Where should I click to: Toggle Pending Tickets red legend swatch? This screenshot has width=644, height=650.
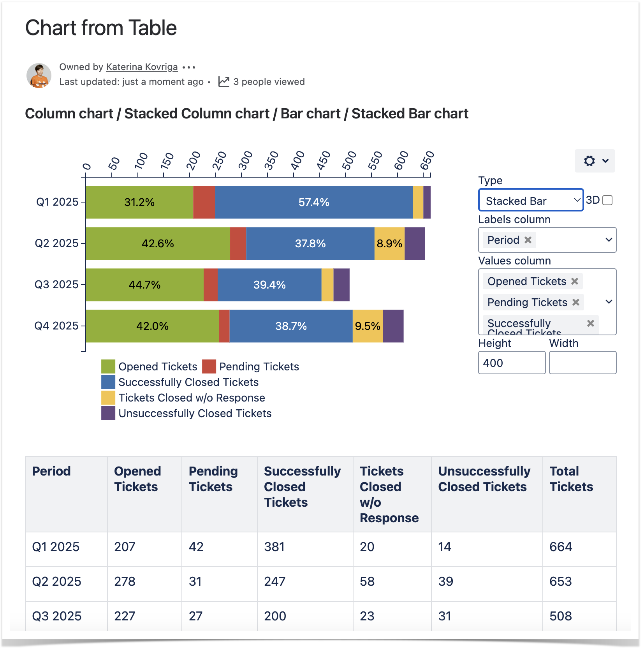tap(209, 366)
